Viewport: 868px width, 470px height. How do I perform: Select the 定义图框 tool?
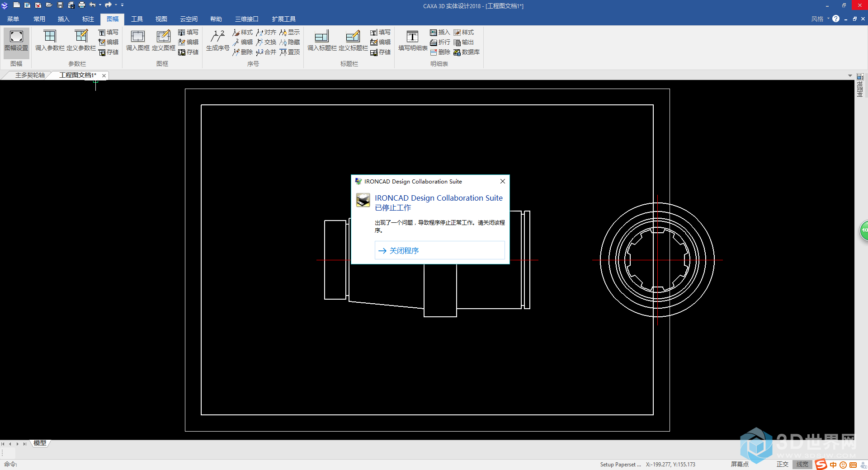click(x=163, y=41)
